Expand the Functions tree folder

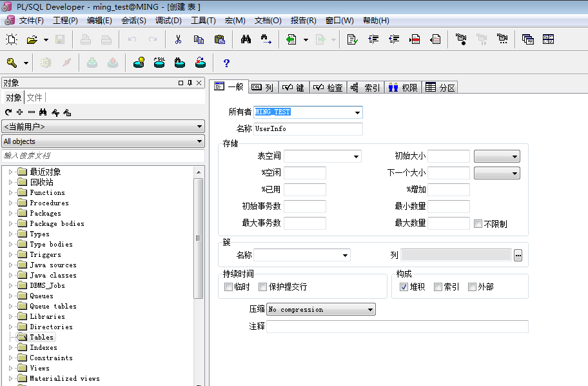[x=10, y=192]
